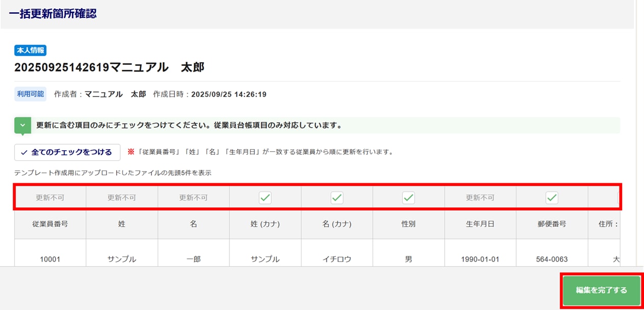This screenshot has height=310, width=644.
Task: Click 更新不可 label above 従業員番号
Action: point(50,198)
